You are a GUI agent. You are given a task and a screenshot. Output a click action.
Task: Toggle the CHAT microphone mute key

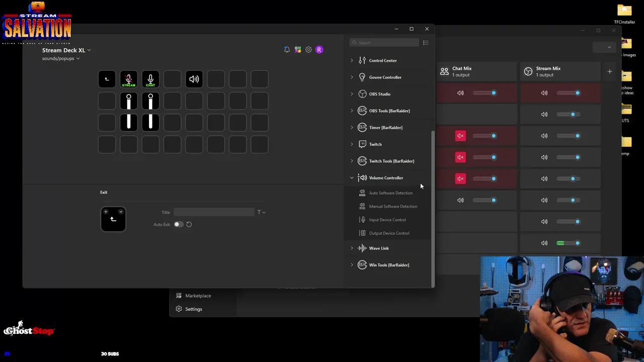[150, 79]
